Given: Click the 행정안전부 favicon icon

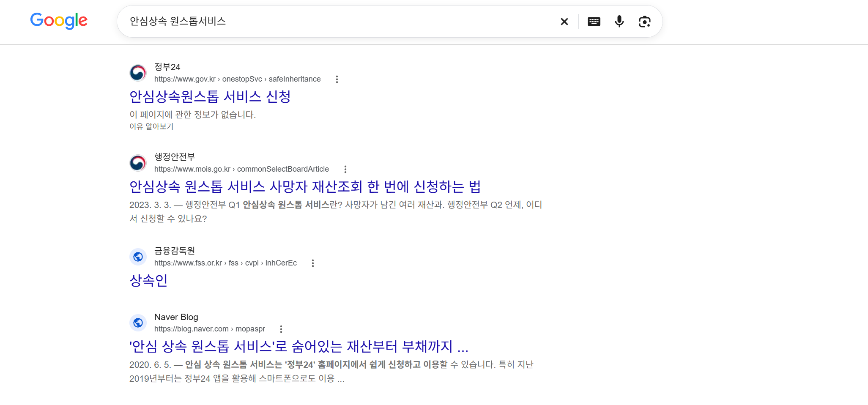Looking at the screenshot, I should [x=138, y=163].
